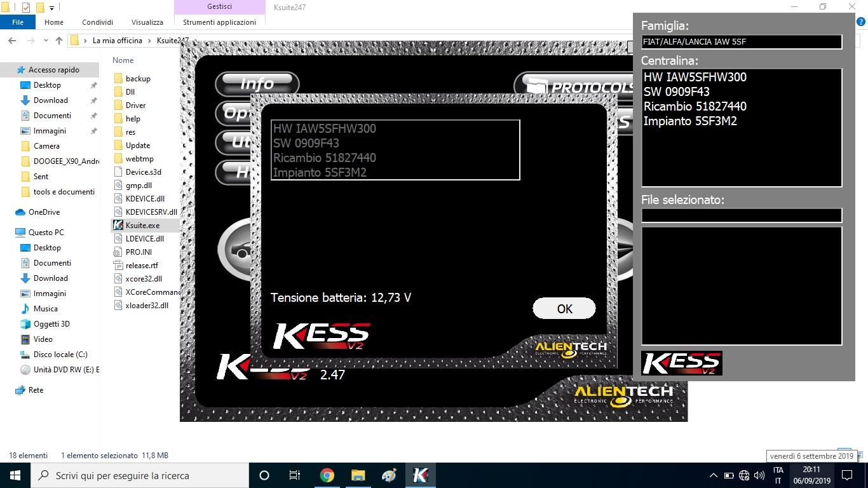Select the Device.s3d file
The height and width of the screenshot is (488, 868).
point(143,172)
